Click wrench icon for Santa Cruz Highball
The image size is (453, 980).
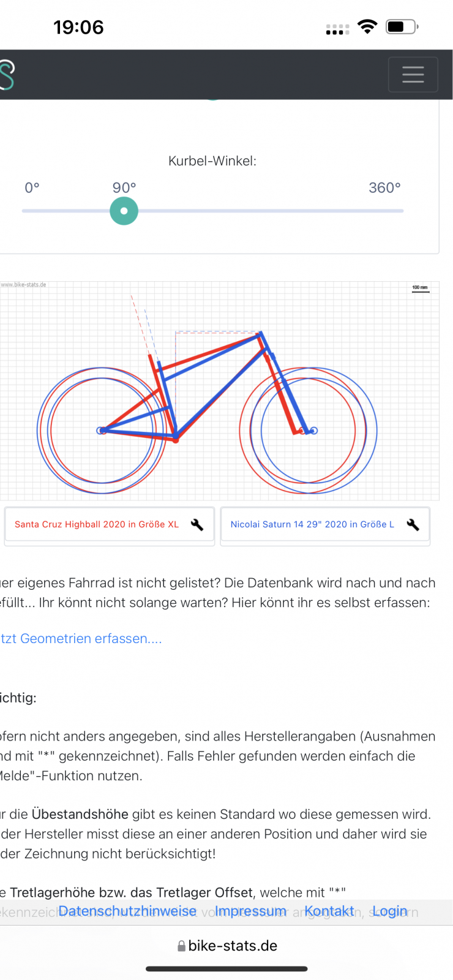[197, 524]
